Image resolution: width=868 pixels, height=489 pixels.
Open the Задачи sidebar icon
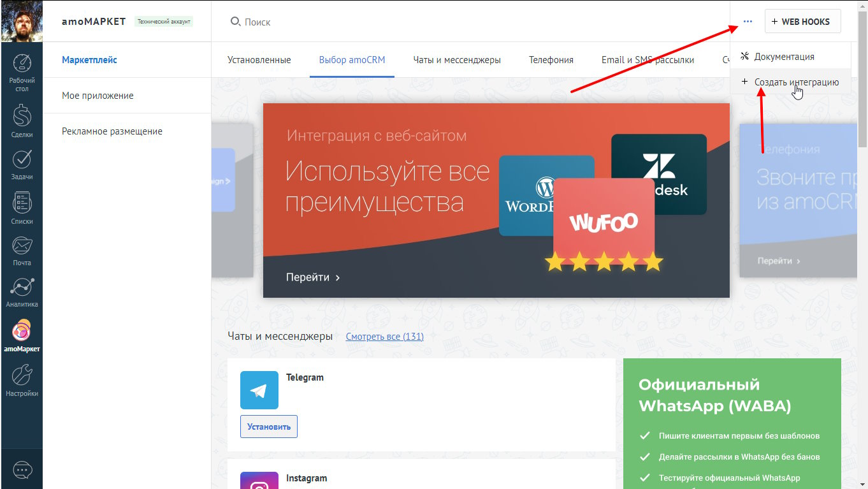tap(22, 159)
